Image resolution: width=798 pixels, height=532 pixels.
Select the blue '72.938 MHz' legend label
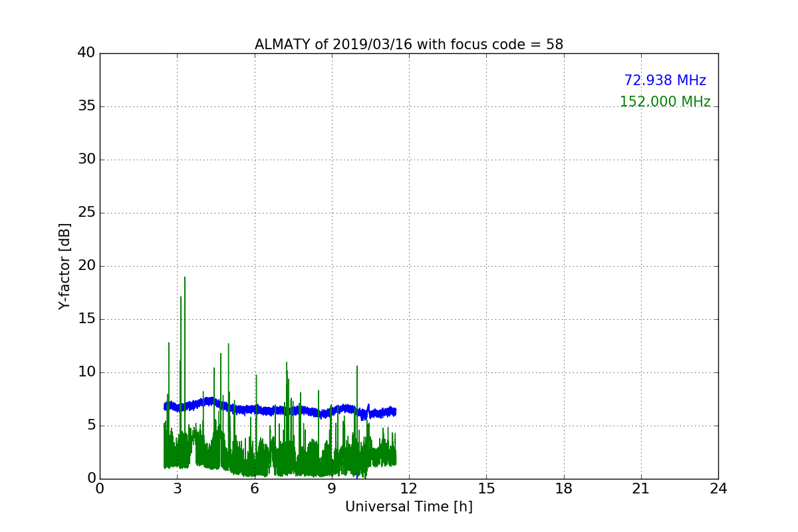(x=665, y=80)
